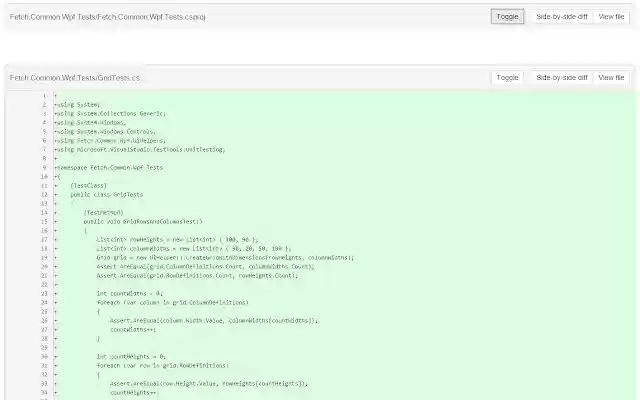Click the Assert.AreEqual(row.Height.Value line
Screen dimensions: 640x400
[x=209, y=383]
